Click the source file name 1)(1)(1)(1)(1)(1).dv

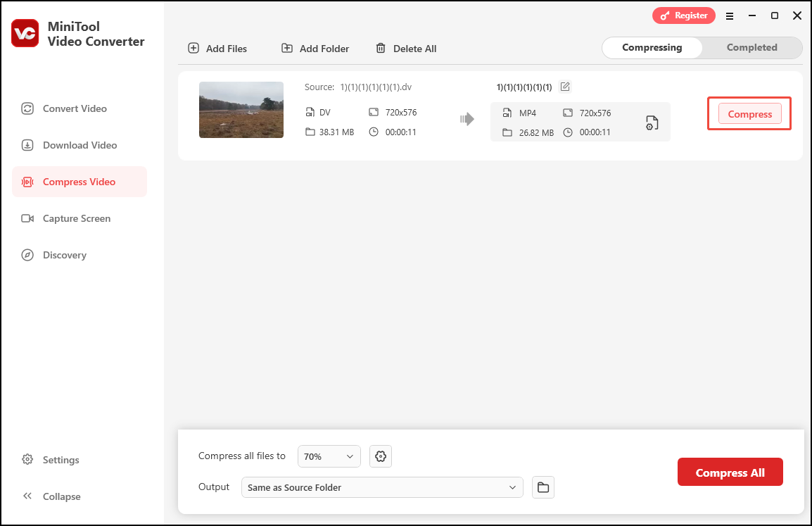coord(376,87)
